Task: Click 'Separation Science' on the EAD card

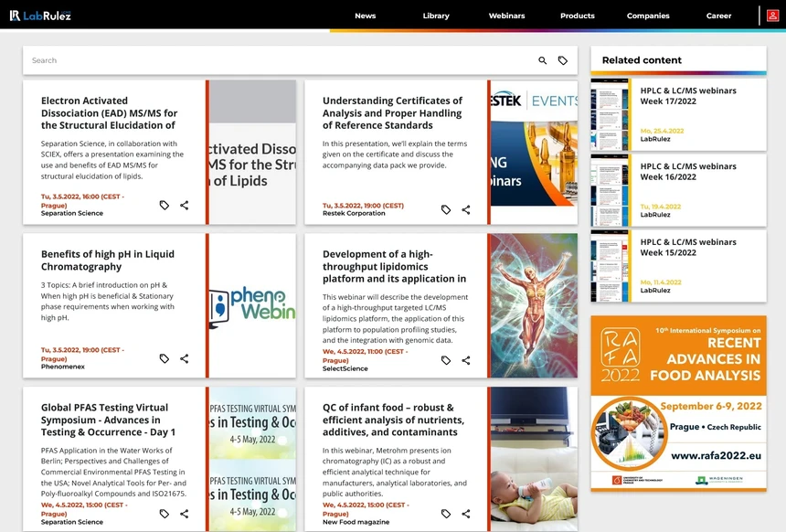Action: tap(71, 213)
